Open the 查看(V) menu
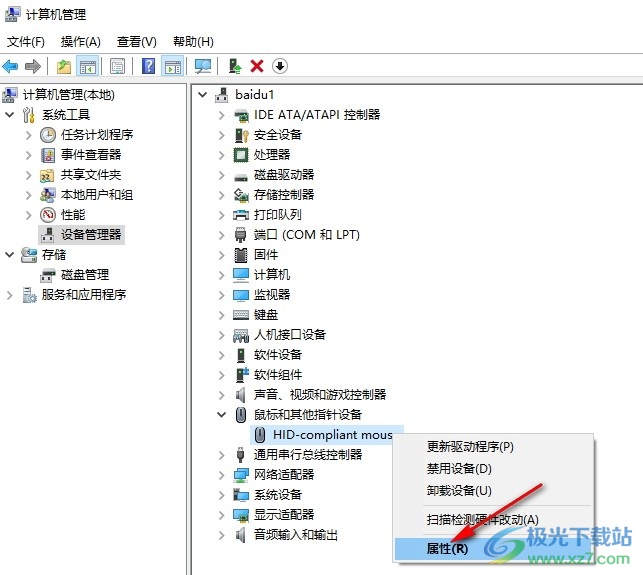643x575 pixels. pyautogui.click(x=137, y=41)
